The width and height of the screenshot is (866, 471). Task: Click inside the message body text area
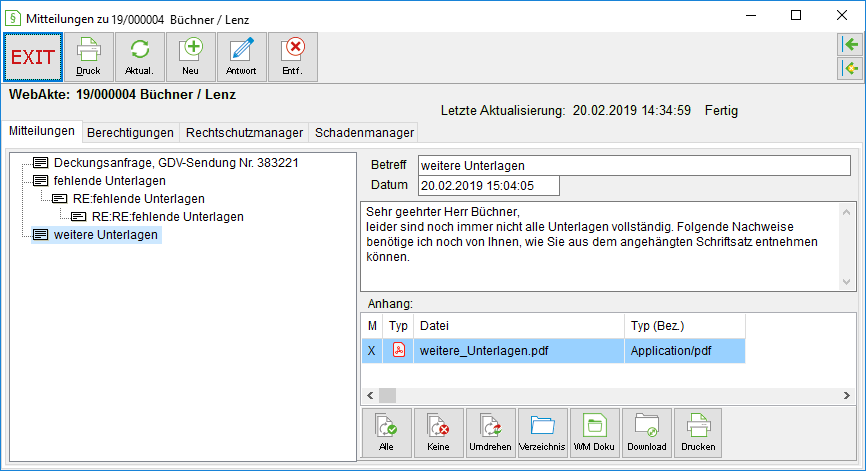pos(599,246)
